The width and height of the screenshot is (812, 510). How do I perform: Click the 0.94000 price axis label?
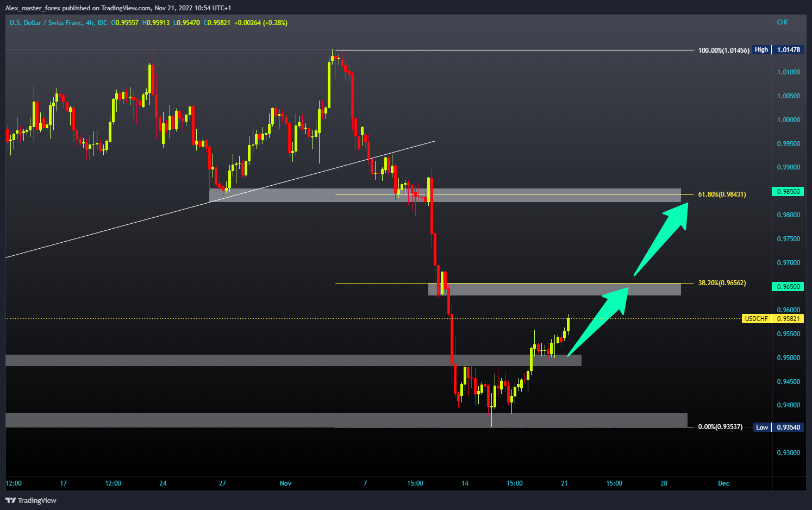(788, 405)
